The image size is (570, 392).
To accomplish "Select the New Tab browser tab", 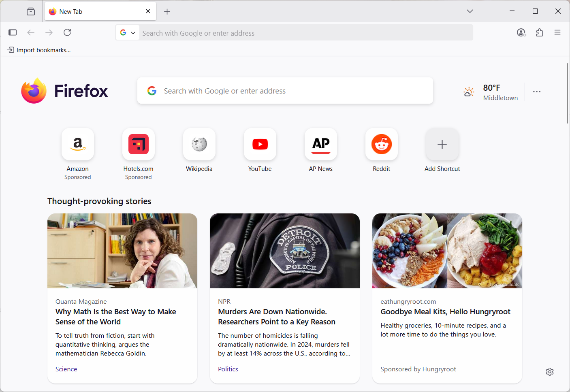I will 93,11.
